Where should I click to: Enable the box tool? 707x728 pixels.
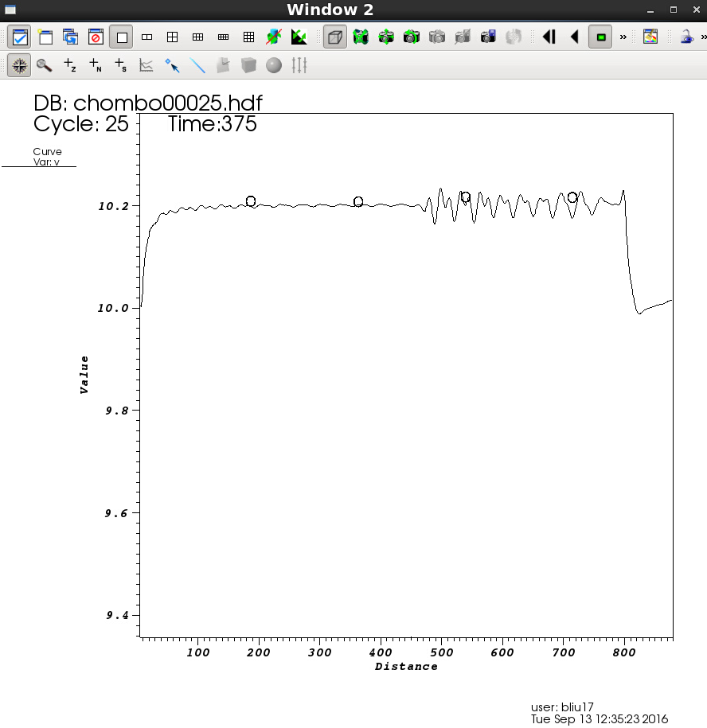point(248,65)
